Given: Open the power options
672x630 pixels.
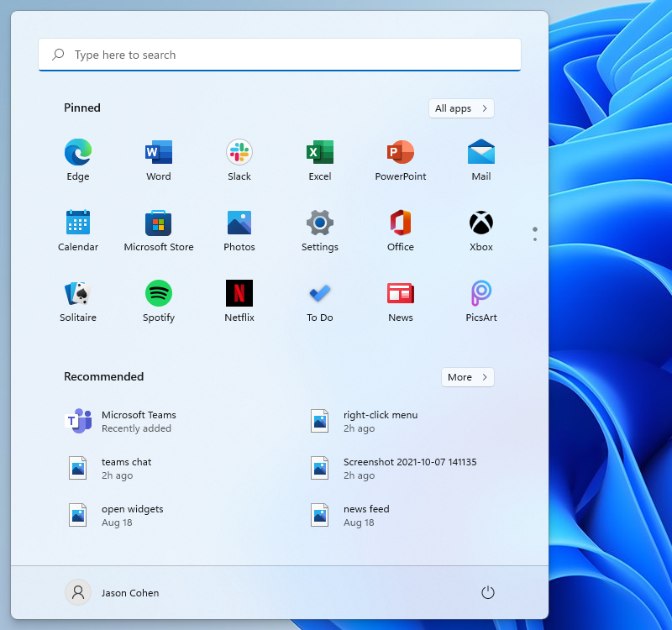Looking at the screenshot, I should [x=488, y=592].
